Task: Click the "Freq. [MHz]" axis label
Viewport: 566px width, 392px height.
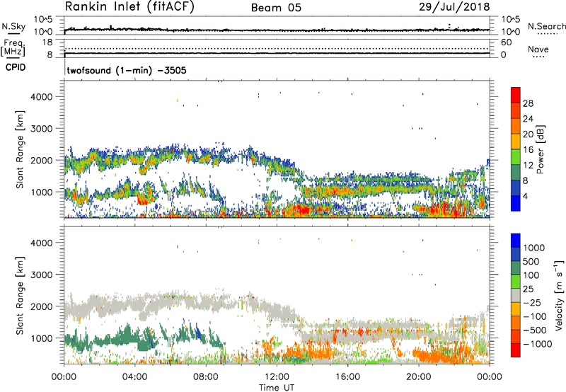Action: pyautogui.click(x=13, y=48)
